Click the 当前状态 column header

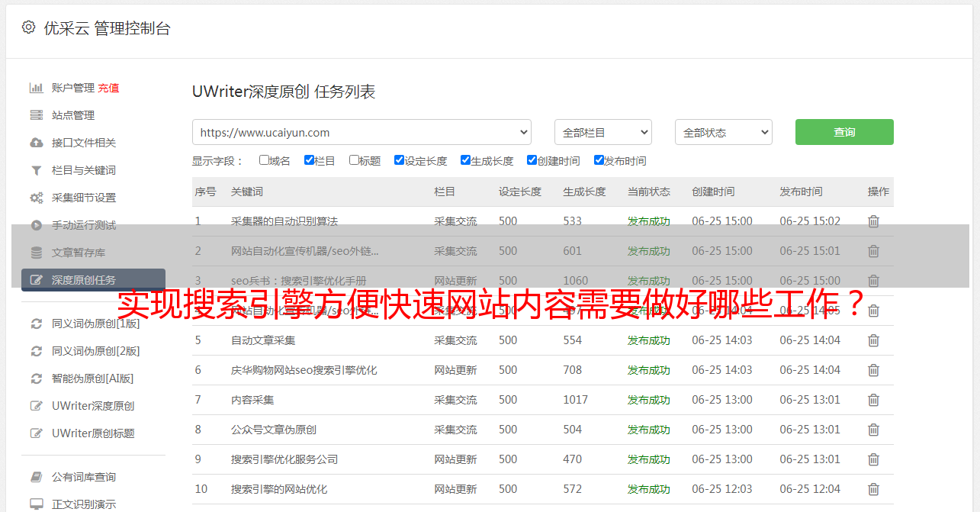pyautogui.click(x=649, y=192)
